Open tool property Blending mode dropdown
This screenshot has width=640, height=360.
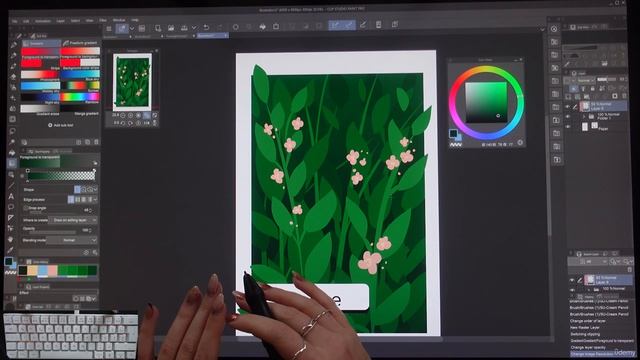click(x=72, y=240)
